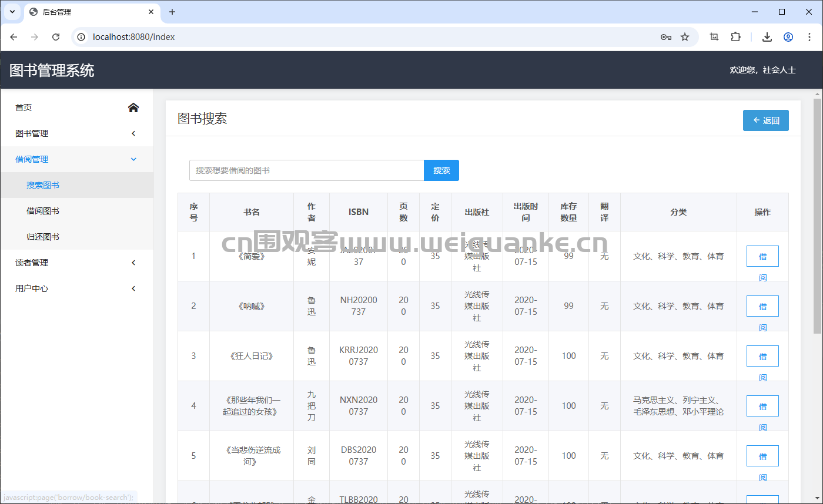The width and height of the screenshot is (823, 504).
Task: Click book title 《当悲伤逆流成河》
Action: (252, 456)
